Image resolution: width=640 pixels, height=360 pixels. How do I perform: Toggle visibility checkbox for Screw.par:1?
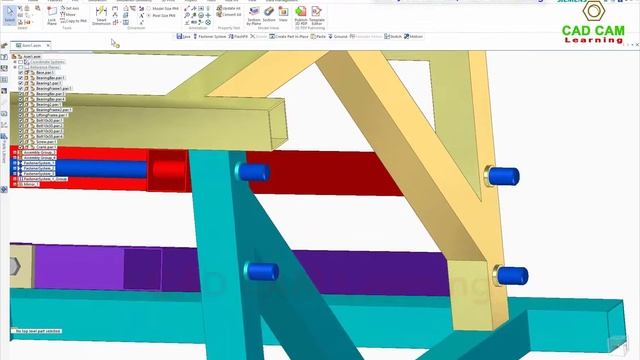pyautogui.click(x=21, y=142)
